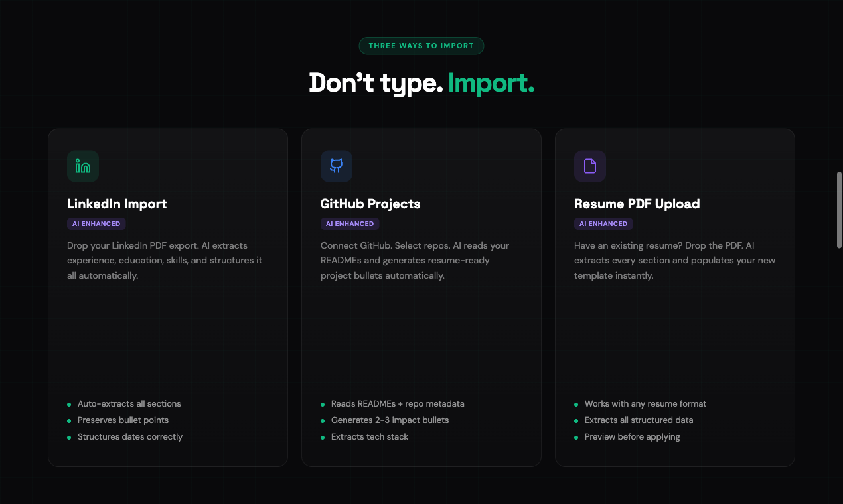Select the Resume PDF Upload title
Viewport: 843px width, 504px height.
click(637, 204)
